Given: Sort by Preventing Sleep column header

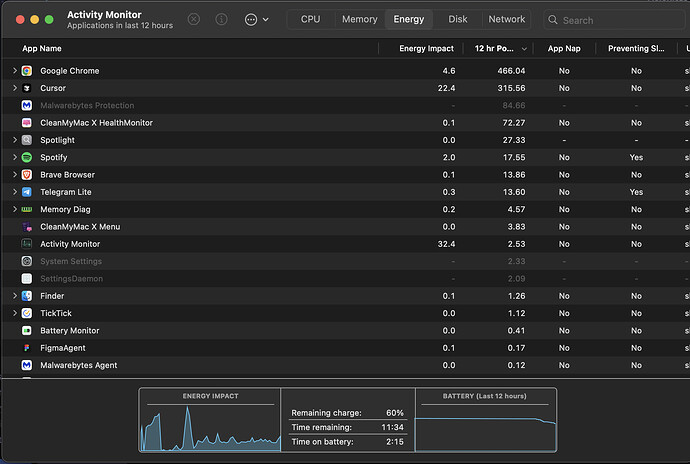Looking at the screenshot, I should coord(636,48).
